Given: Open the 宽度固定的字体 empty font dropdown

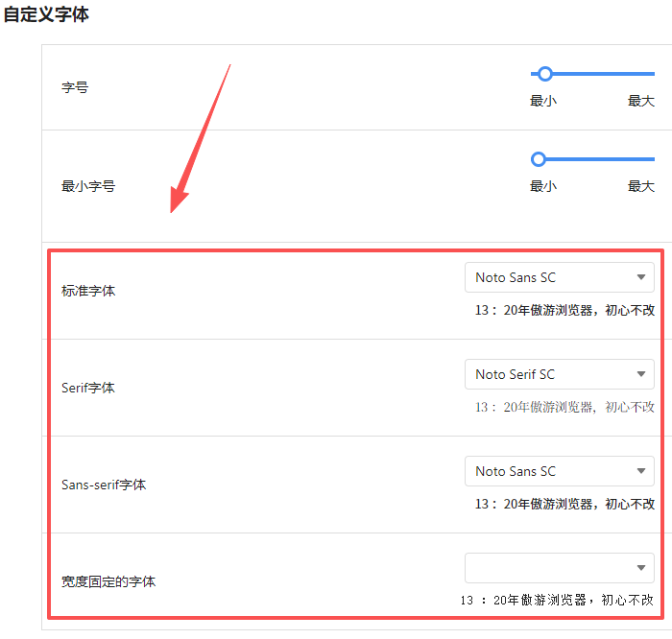Looking at the screenshot, I should click(x=560, y=567).
